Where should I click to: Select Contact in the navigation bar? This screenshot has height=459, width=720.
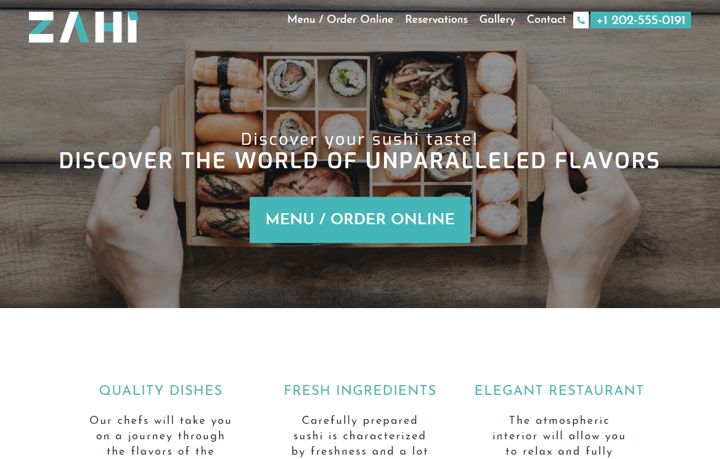[x=546, y=19]
